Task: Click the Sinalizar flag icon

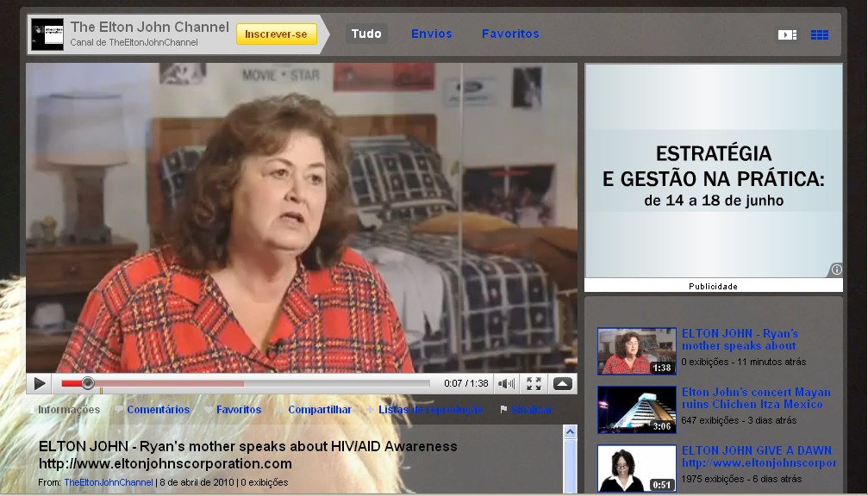Action: tap(503, 409)
